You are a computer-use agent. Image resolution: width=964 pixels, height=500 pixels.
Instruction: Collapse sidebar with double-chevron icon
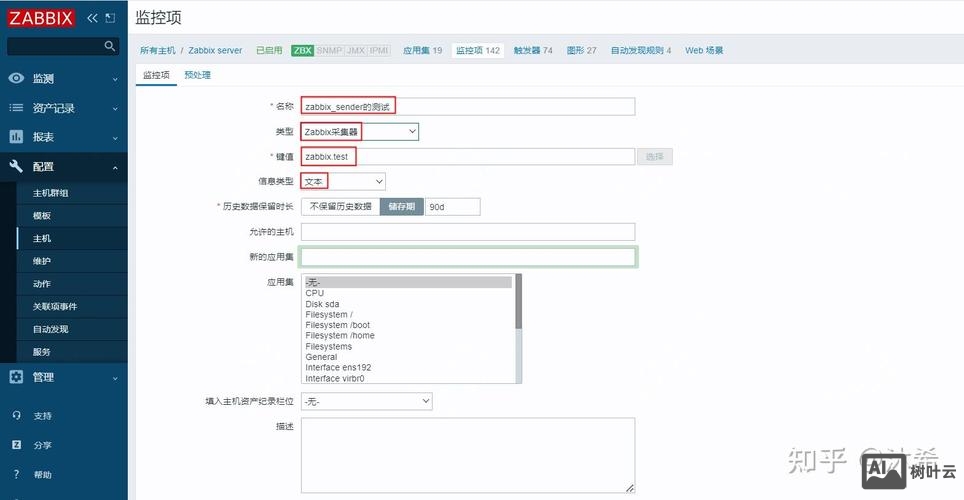[92, 18]
